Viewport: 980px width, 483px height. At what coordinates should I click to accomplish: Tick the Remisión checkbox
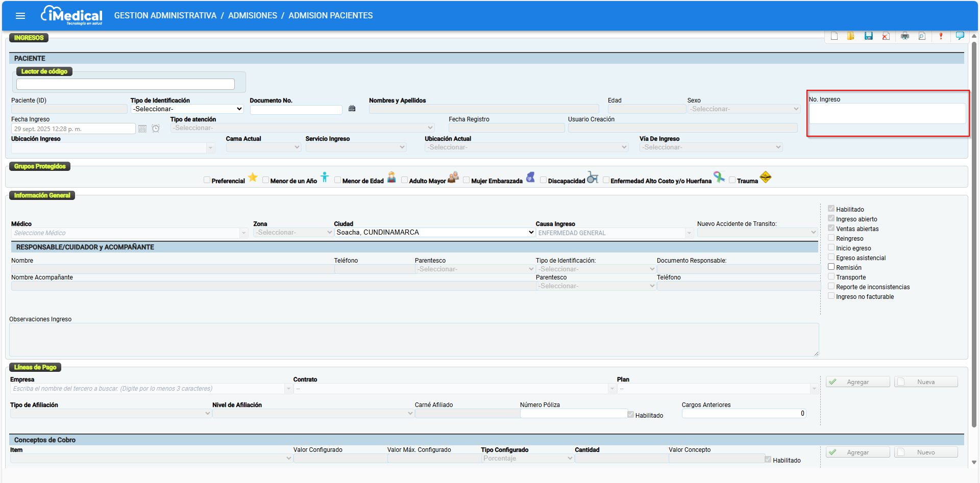831,267
